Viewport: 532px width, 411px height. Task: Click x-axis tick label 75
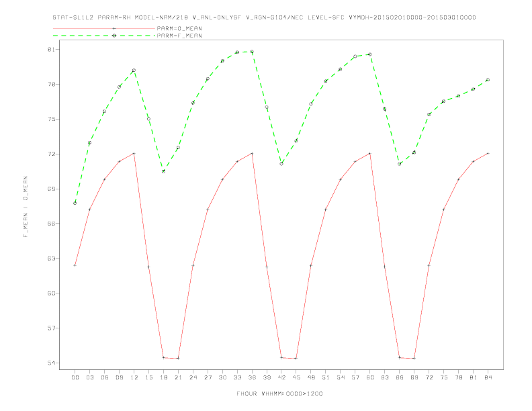point(444,377)
